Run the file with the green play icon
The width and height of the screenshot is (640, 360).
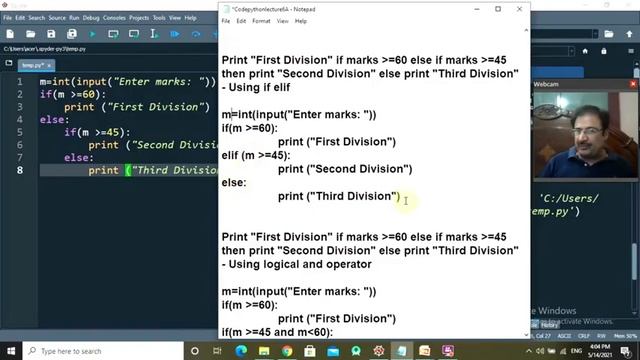92,34
